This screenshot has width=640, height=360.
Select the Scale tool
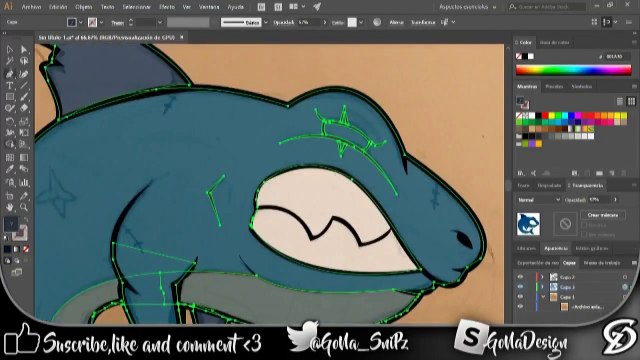[x=24, y=121]
